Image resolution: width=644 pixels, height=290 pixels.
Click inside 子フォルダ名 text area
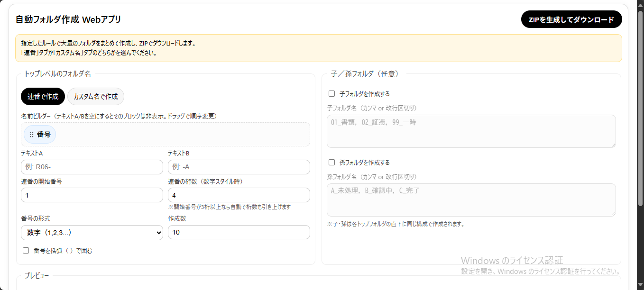point(471,131)
